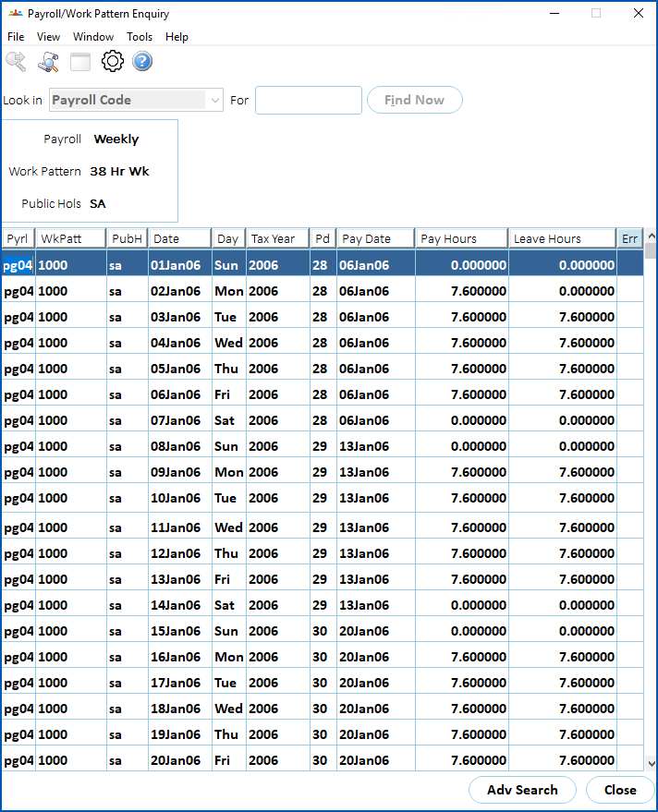Select the 05Jan06 date cell
This screenshot has height=812, width=658.
tap(180, 369)
